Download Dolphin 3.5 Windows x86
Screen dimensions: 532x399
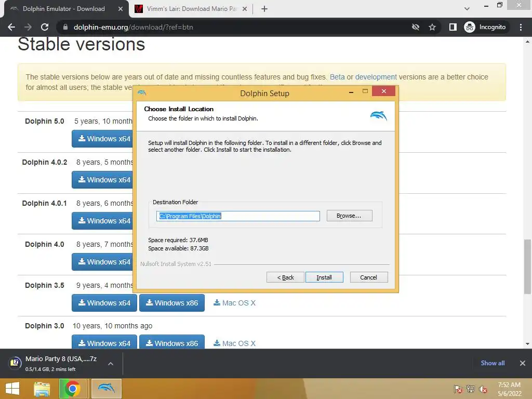point(172,303)
